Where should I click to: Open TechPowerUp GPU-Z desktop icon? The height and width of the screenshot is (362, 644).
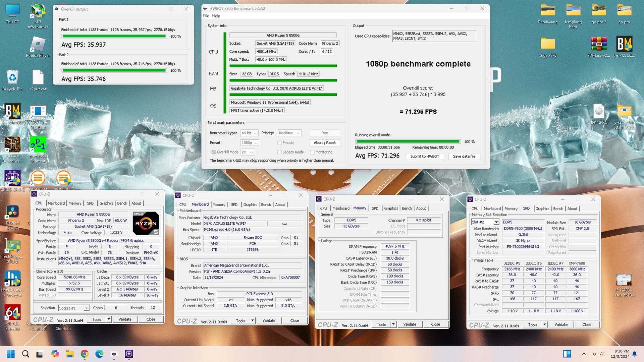click(x=12, y=251)
